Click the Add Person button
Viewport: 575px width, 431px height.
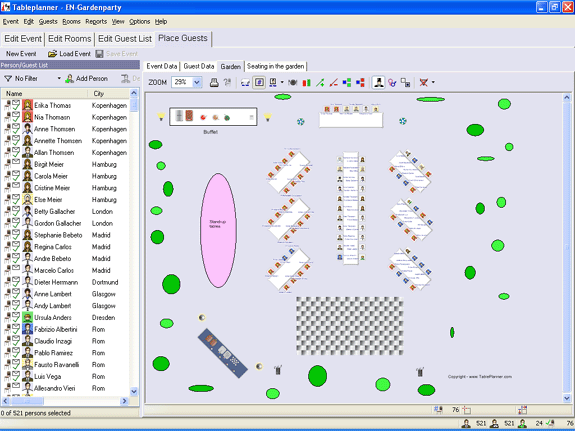(87, 78)
